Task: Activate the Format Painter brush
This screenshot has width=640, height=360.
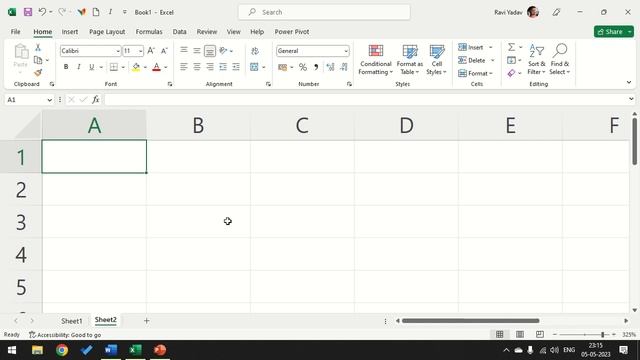Action: click(x=38, y=73)
